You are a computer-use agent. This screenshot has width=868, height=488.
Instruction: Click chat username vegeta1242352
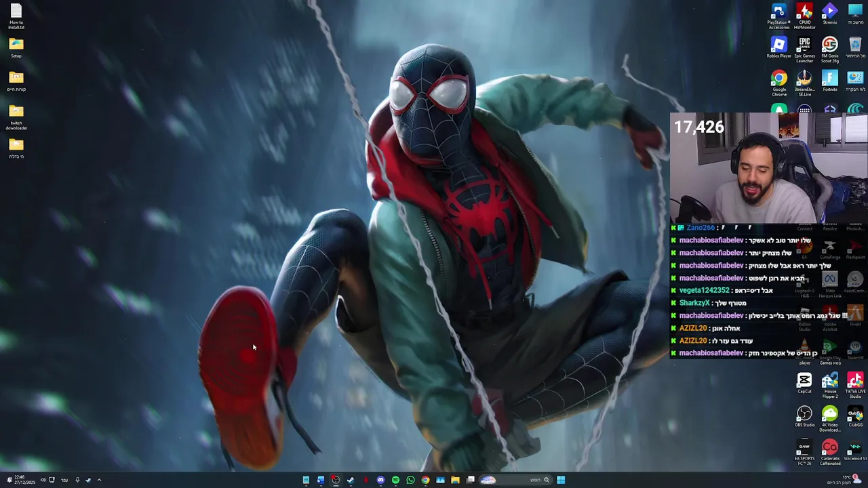coord(704,290)
